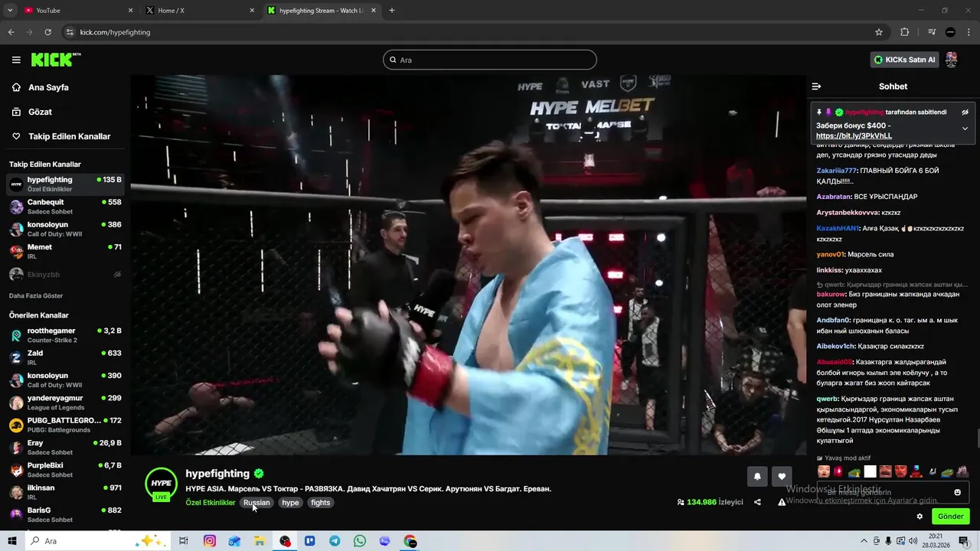Open Trello from the taskbar

tap(310, 541)
